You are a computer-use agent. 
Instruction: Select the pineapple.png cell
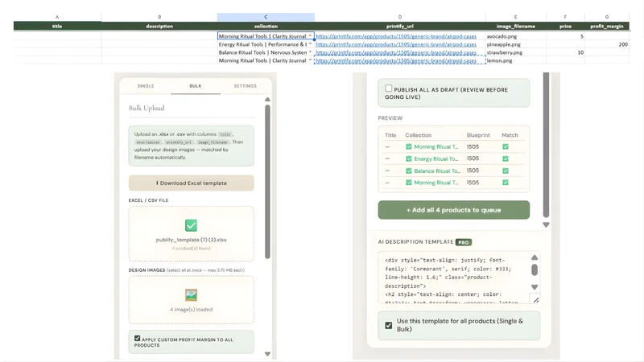tap(515, 44)
